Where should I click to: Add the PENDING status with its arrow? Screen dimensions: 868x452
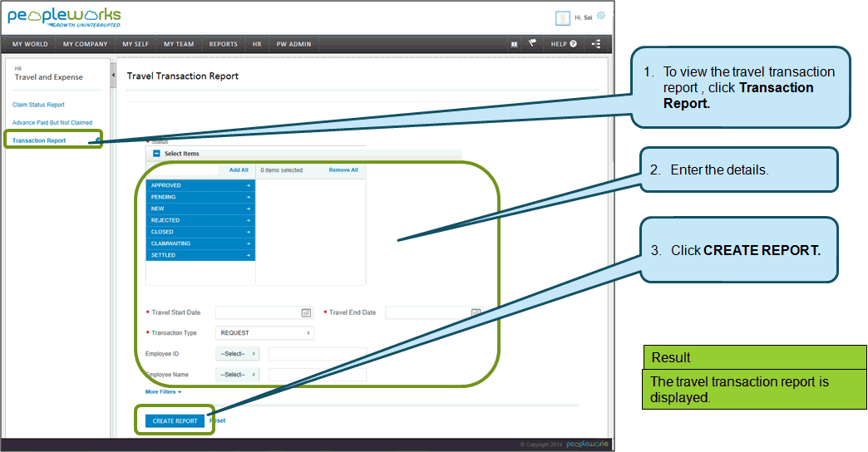[248, 197]
